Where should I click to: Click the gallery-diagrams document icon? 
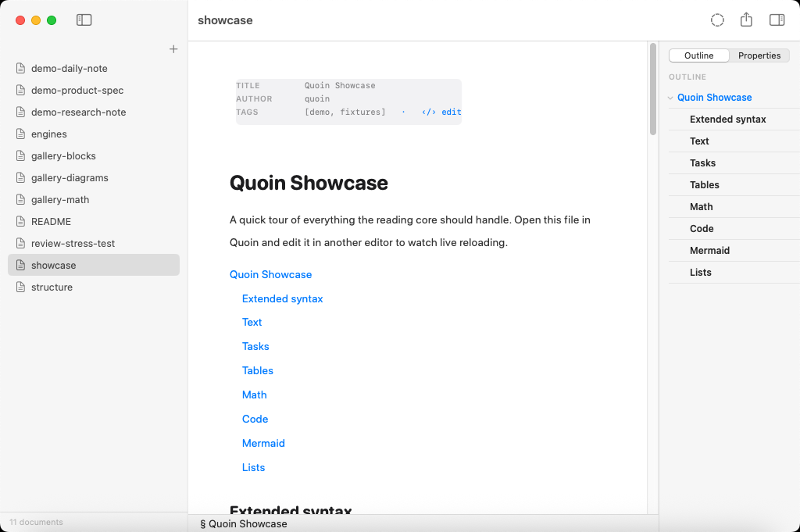(20, 178)
